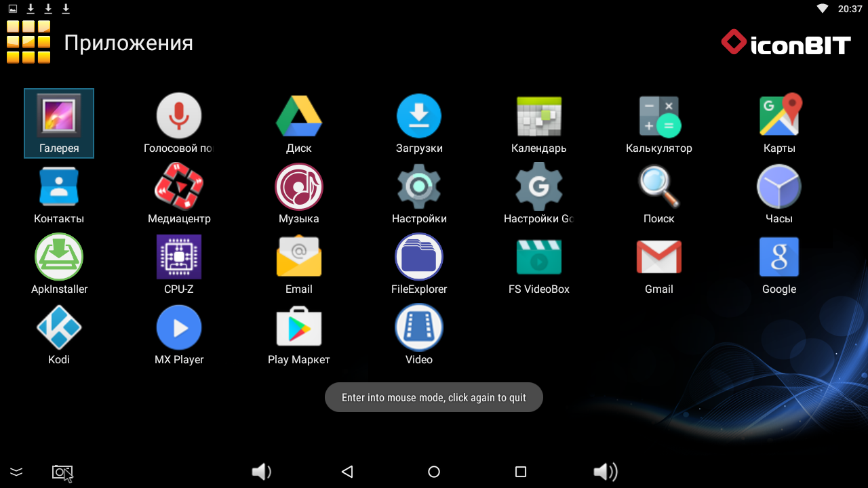Tap the clock showing 20:37

(850, 9)
